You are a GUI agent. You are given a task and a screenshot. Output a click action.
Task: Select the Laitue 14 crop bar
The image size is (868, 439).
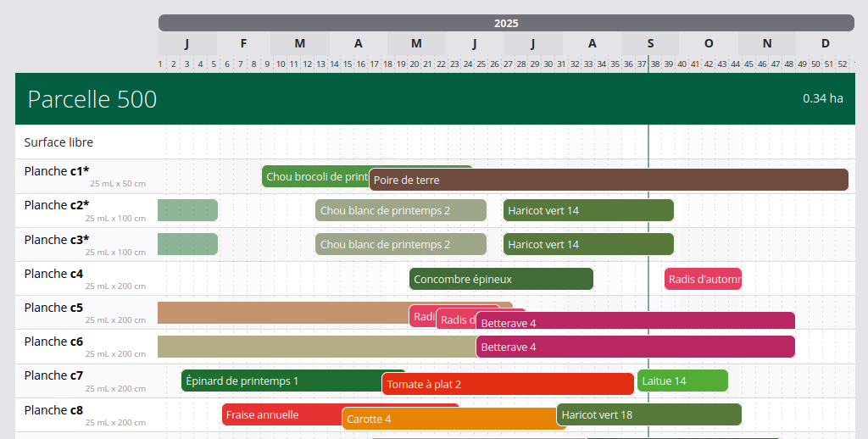pyautogui.click(x=682, y=381)
